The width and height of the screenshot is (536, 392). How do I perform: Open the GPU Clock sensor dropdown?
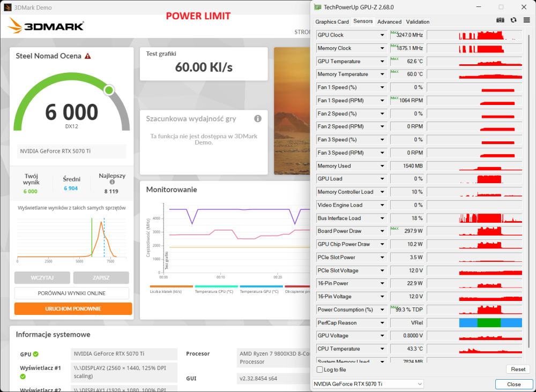pos(382,35)
